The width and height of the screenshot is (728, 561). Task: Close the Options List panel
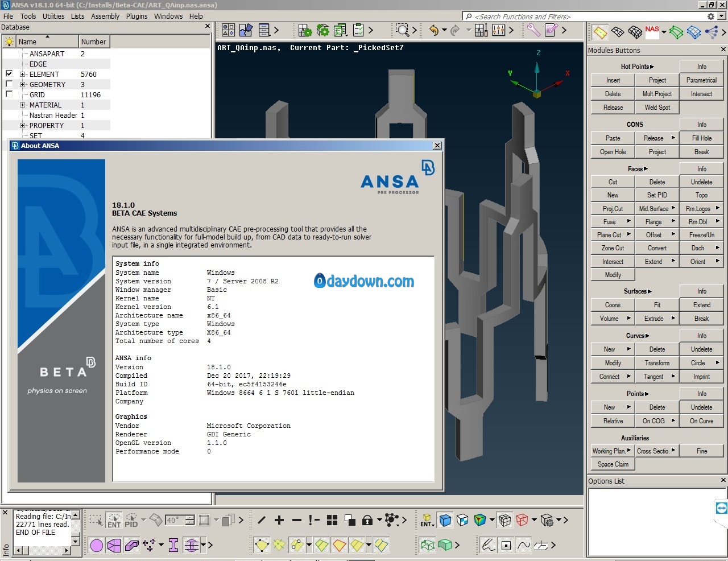click(x=723, y=480)
